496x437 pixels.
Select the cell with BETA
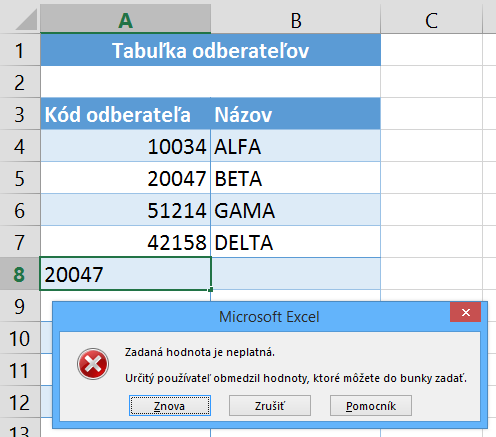tap(296, 178)
